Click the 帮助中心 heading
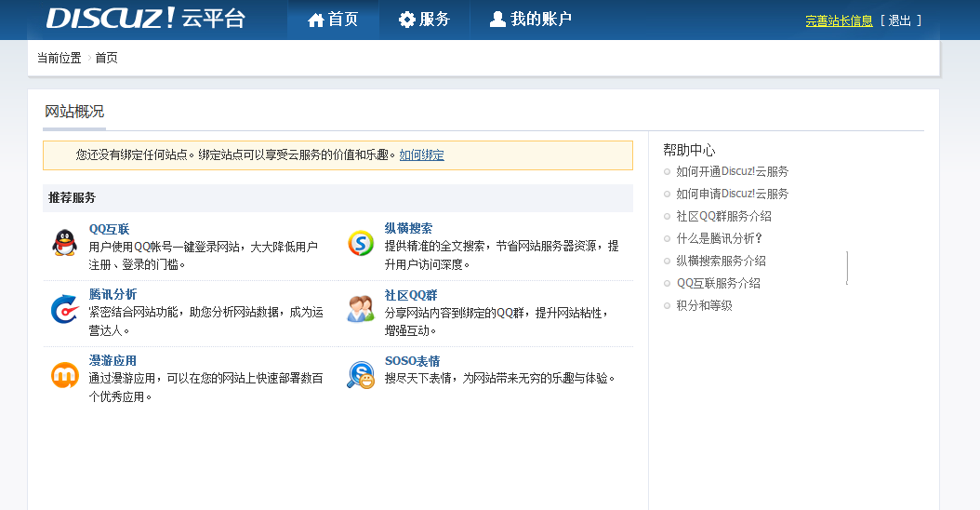 click(x=689, y=150)
